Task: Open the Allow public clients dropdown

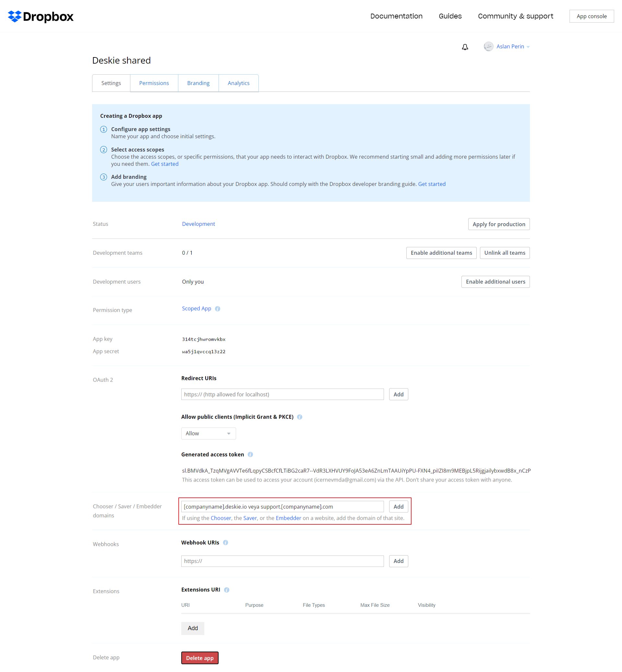Action: tap(208, 434)
